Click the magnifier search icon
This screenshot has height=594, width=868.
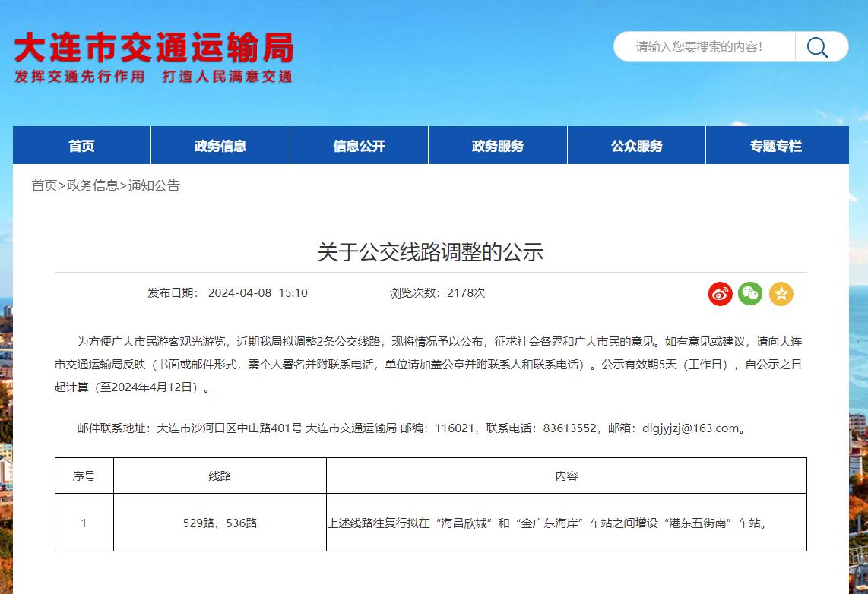click(x=818, y=47)
